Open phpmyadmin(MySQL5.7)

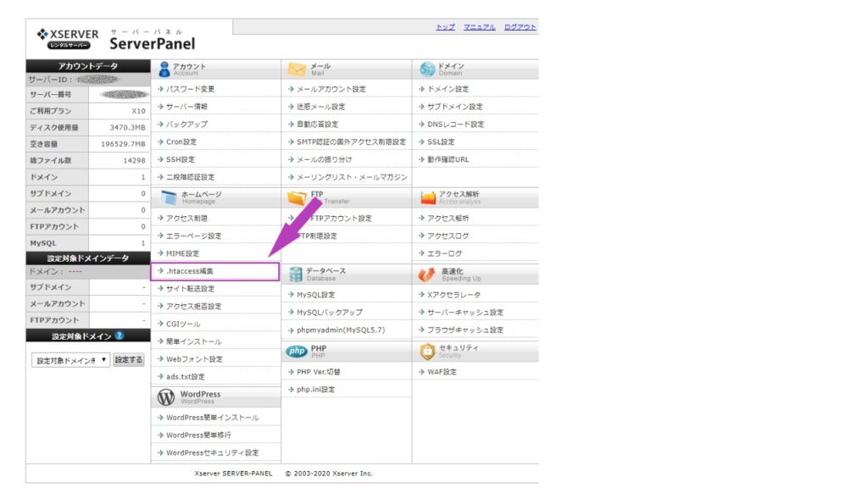pyautogui.click(x=341, y=330)
